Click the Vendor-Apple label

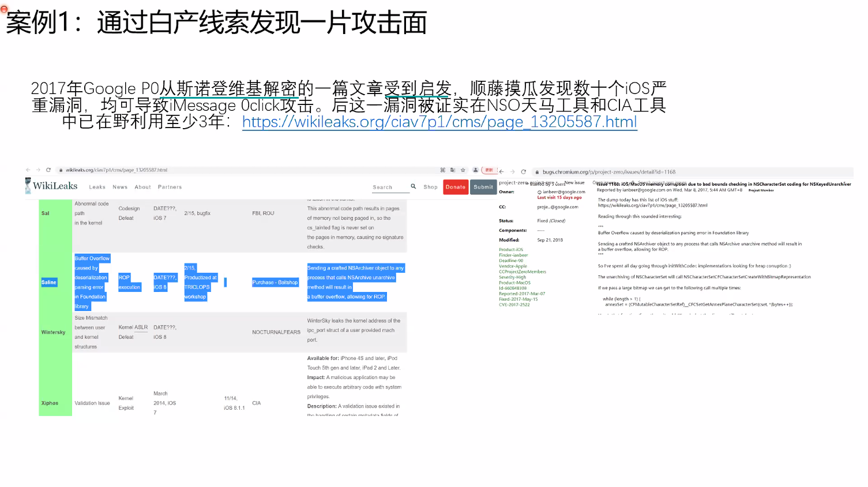tap(513, 266)
